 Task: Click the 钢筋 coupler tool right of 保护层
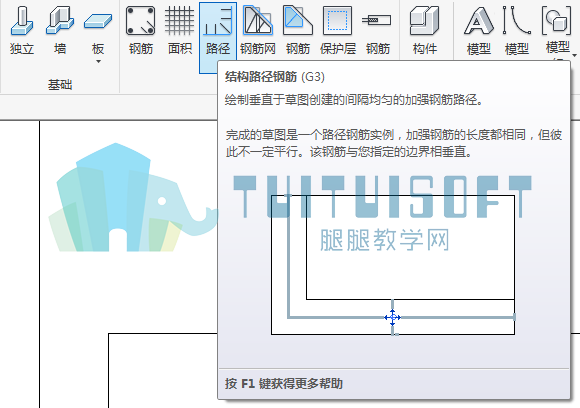pos(378,30)
